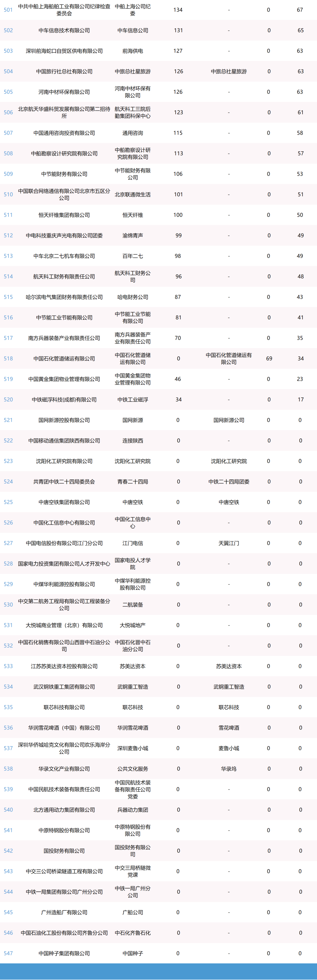Click value 34 in row 520

(179, 400)
